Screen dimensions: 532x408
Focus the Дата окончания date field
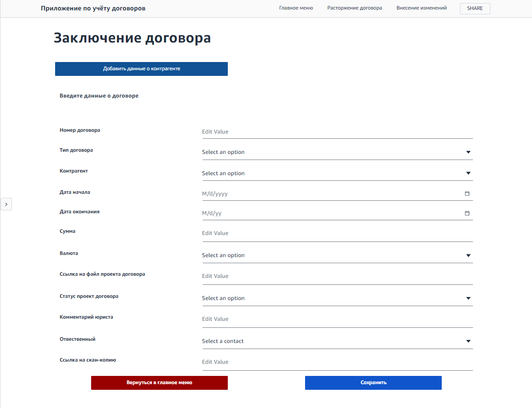coord(338,213)
